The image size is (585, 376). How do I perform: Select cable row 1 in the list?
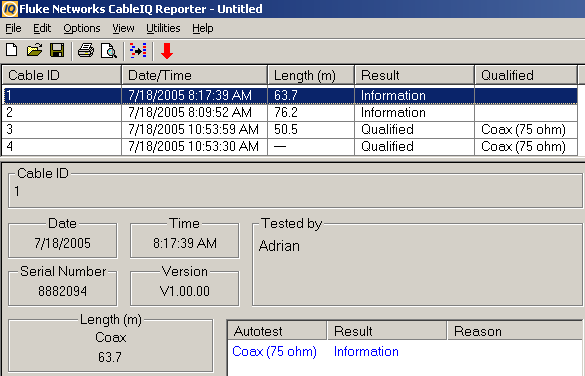290,95
